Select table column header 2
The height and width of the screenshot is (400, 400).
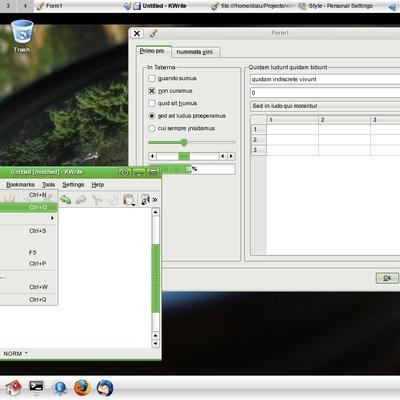tap(344, 120)
